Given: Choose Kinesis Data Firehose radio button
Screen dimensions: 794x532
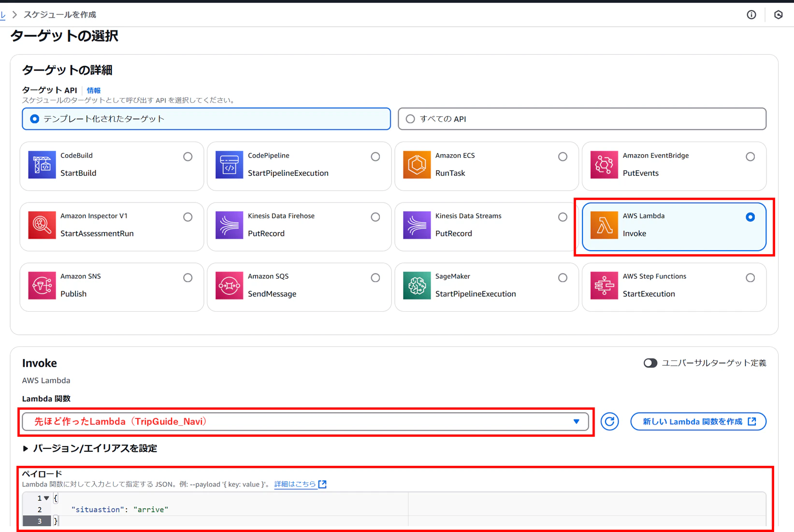Looking at the screenshot, I should (x=375, y=217).
